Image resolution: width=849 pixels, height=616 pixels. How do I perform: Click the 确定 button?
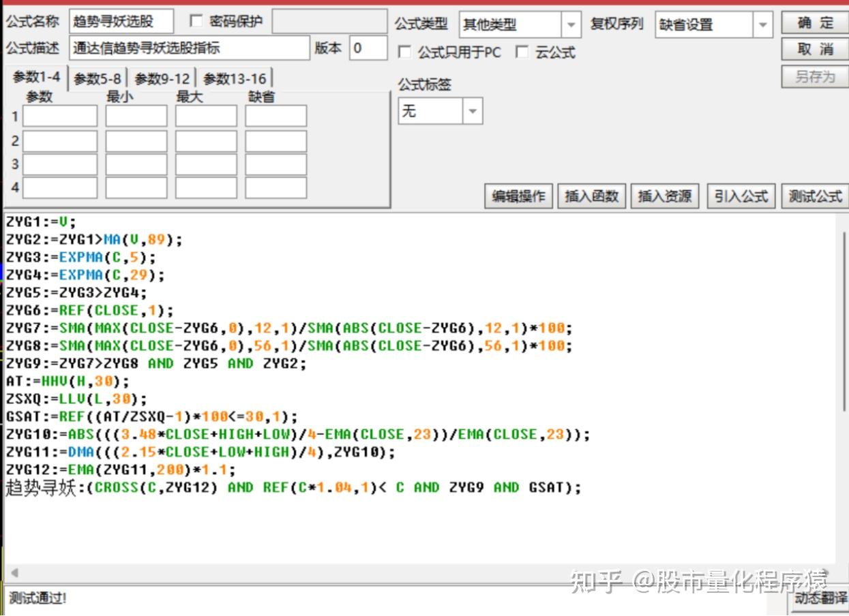pos(815,23)
